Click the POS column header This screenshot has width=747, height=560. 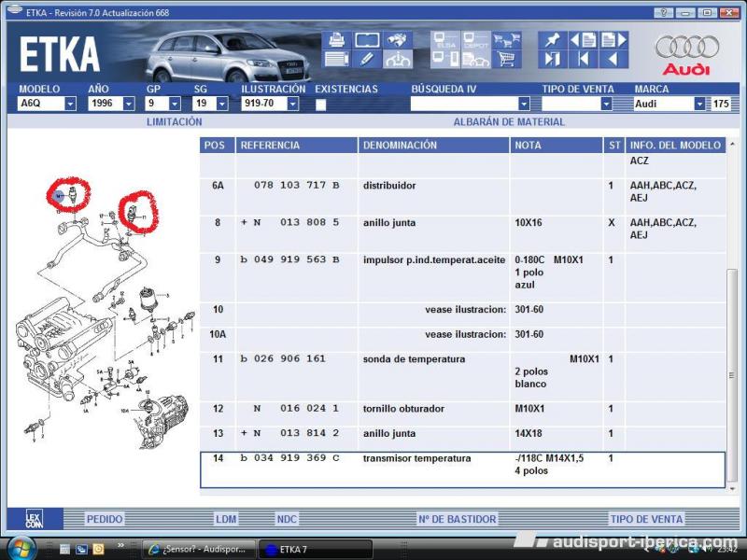[x=218, y=146]
